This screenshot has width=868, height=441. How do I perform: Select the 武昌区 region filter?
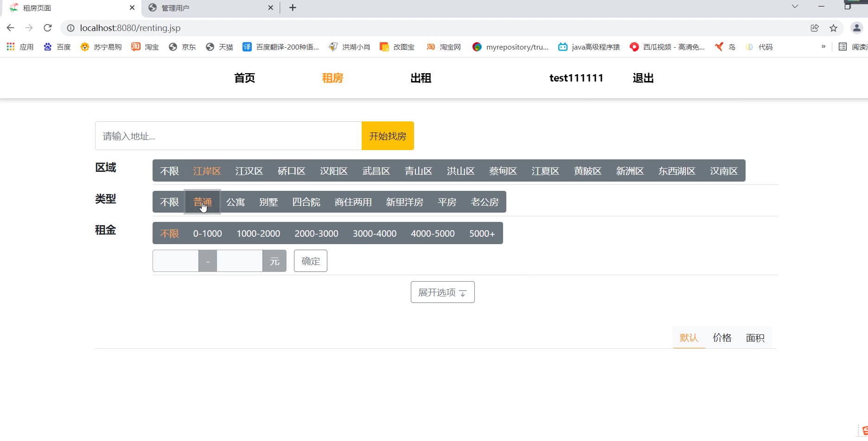(376, 171)
